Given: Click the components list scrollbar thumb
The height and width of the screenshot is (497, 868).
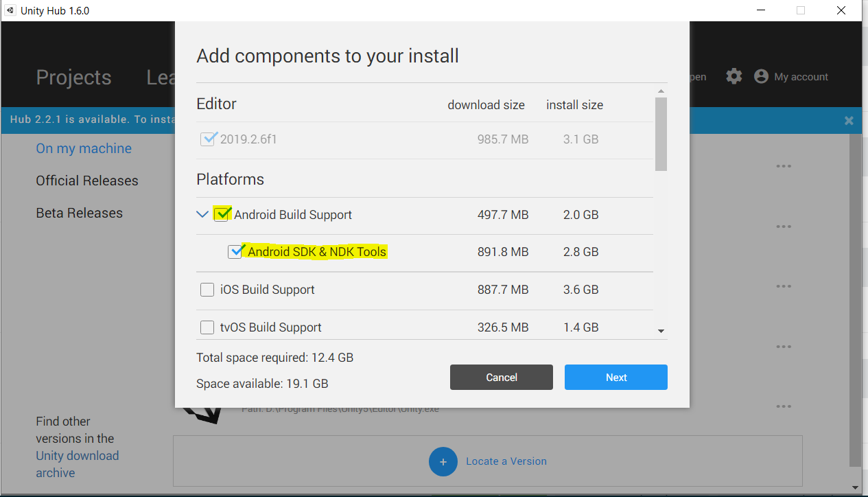Looking at the screenshot, I should [661, 134].
